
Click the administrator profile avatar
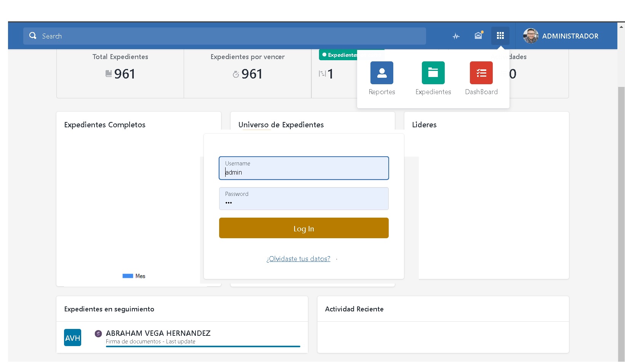[530, 36]
